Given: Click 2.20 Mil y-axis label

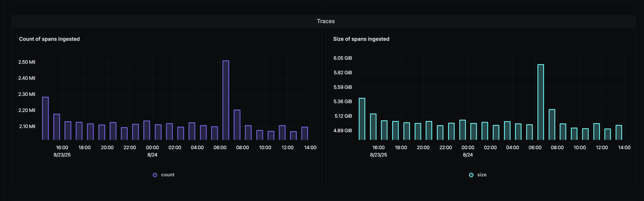Looking at the screenshot, I should [27, 110].
